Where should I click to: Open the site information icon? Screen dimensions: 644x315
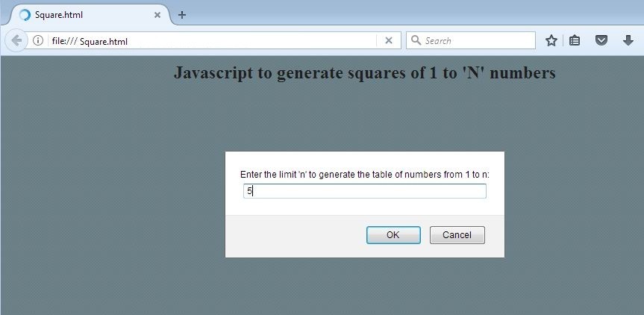[x=38, y=40]
